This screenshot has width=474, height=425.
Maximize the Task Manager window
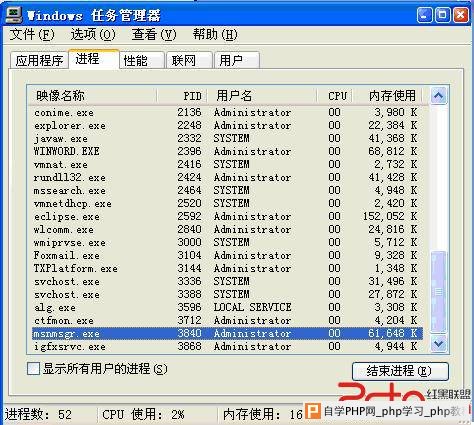(442, 15)
